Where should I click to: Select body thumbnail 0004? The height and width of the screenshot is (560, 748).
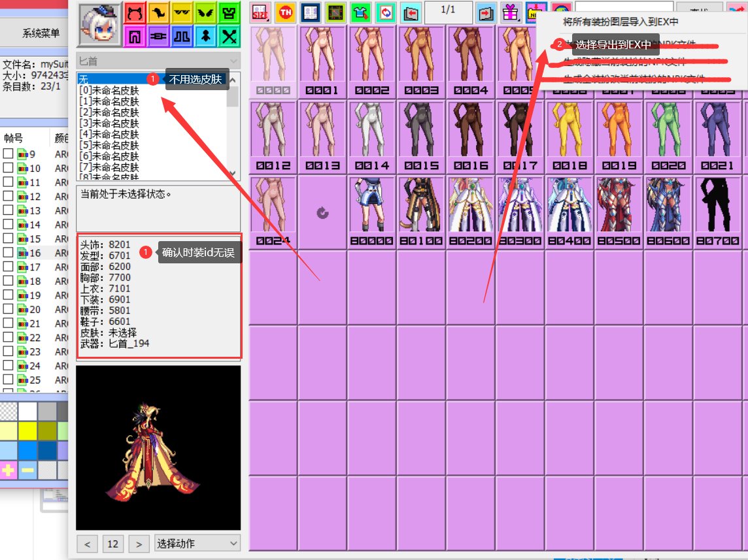470,62
